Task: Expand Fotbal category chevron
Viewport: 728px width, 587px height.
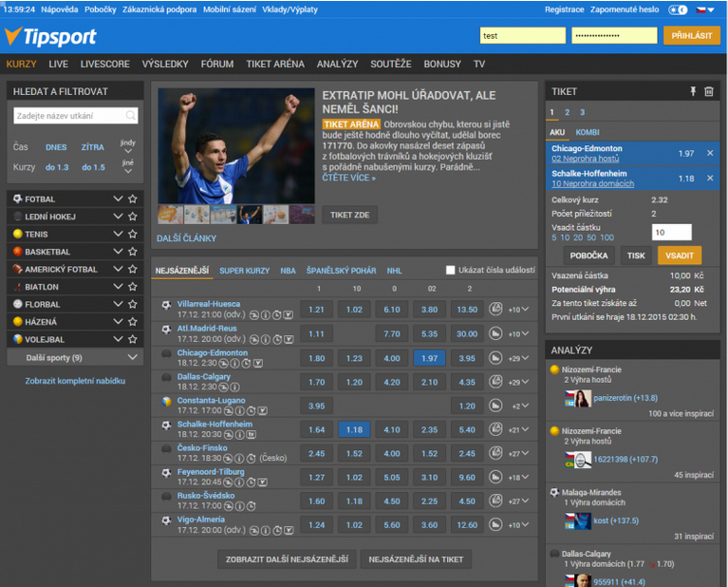Action: coord(118,199)
